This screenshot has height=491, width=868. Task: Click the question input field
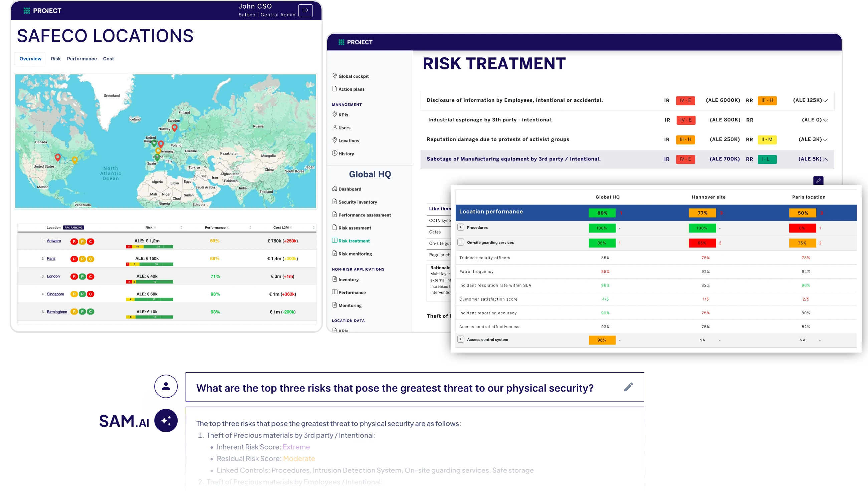pyautogui.click(x=414, y=387)
